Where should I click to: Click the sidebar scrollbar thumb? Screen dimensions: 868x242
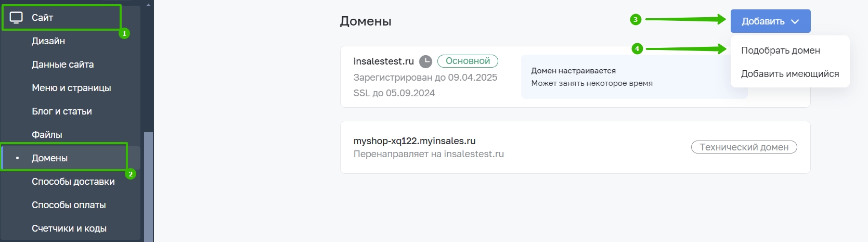click(148, 186)
